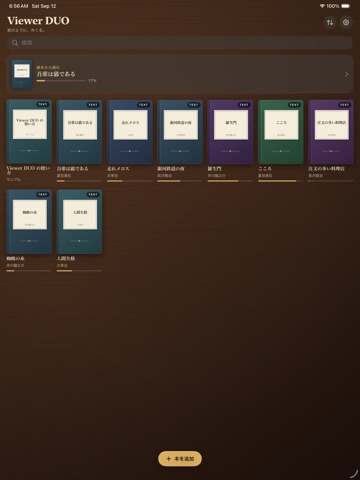The height and width of the screenshot is (480, 360).
Task: Tap TEXT badge on こころ cover
Action: [294, 105]
